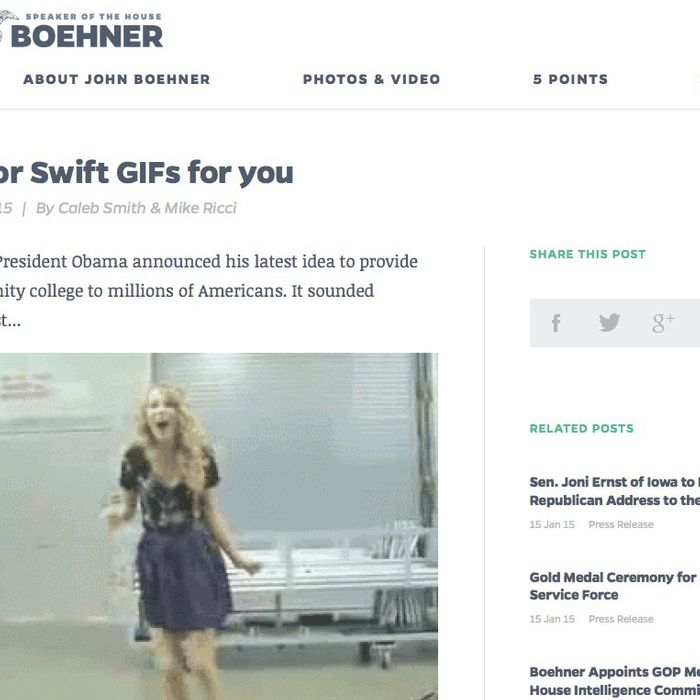Image resolution: width=700 pixels, height=700 pixels.
Task: Click Press Release tag under Gold Medal post
Action: 621,619
